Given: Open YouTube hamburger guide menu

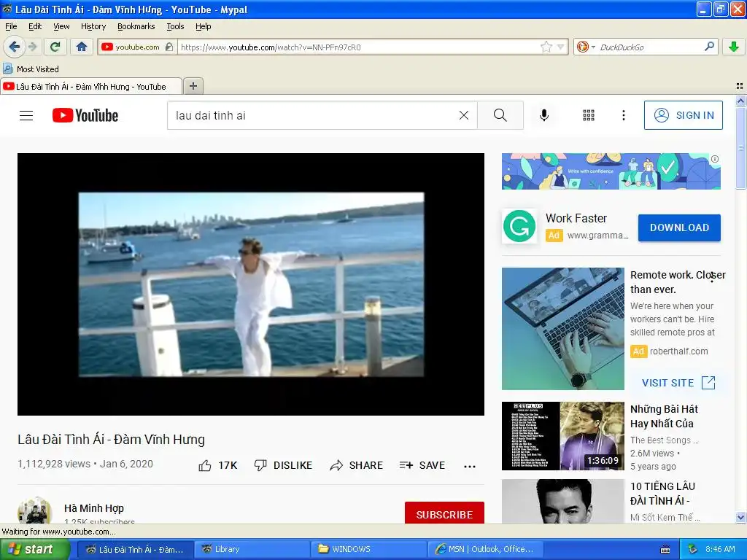Looking at the screenshot, I should click(26, 115).
